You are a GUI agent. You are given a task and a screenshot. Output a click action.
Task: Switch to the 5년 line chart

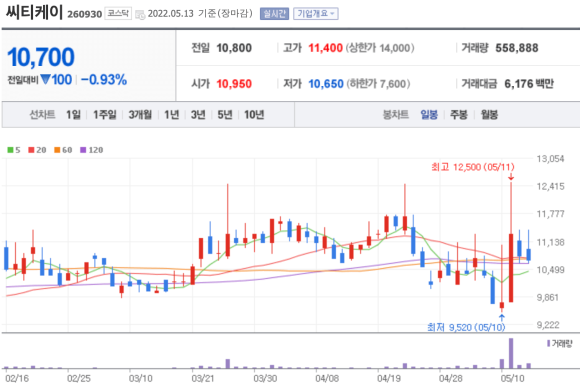(x=225, y=115)
